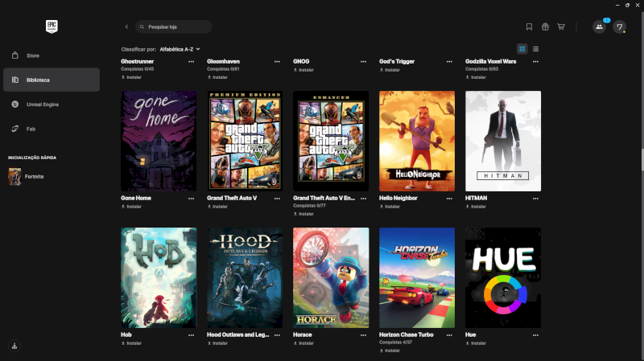The width and height of the screenshot is (644, 361).
Task: Open options menu for Horace
Action: [364, 334]
